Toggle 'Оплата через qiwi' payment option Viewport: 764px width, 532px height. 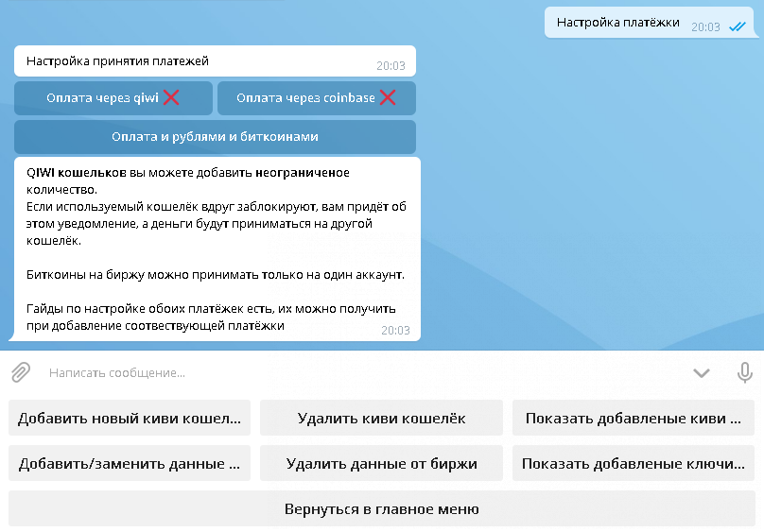[x=113, y=97]
